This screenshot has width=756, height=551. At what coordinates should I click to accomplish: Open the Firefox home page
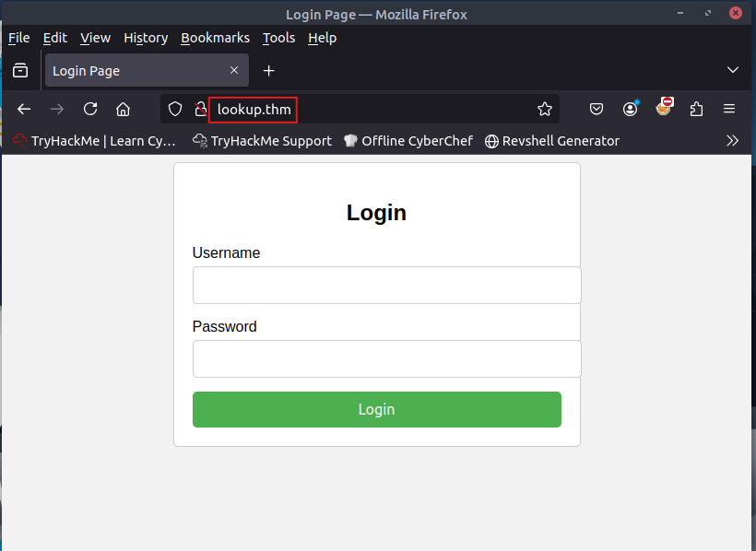tap(123, 110)
